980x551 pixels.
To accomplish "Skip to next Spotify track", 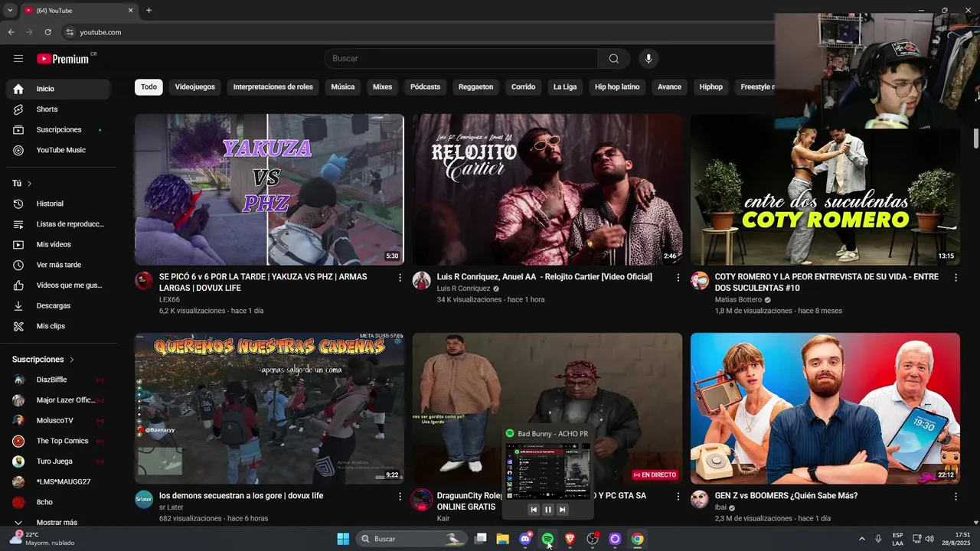I will tap(562, 510).
